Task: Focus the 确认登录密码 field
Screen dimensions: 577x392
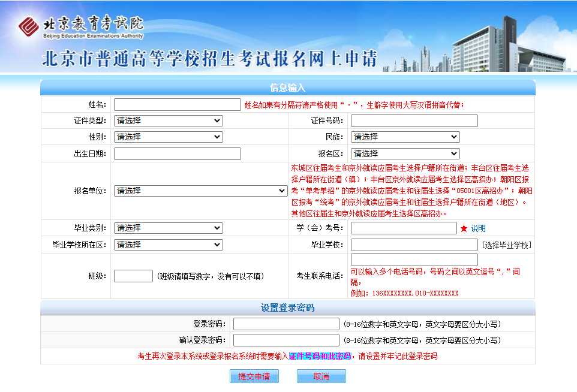Action: [286, 340]
